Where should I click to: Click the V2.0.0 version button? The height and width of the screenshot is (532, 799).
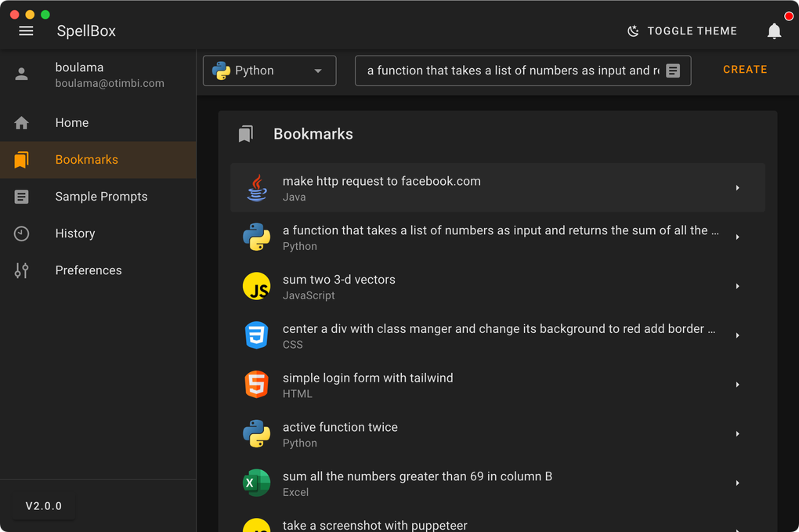coord(44,506)
